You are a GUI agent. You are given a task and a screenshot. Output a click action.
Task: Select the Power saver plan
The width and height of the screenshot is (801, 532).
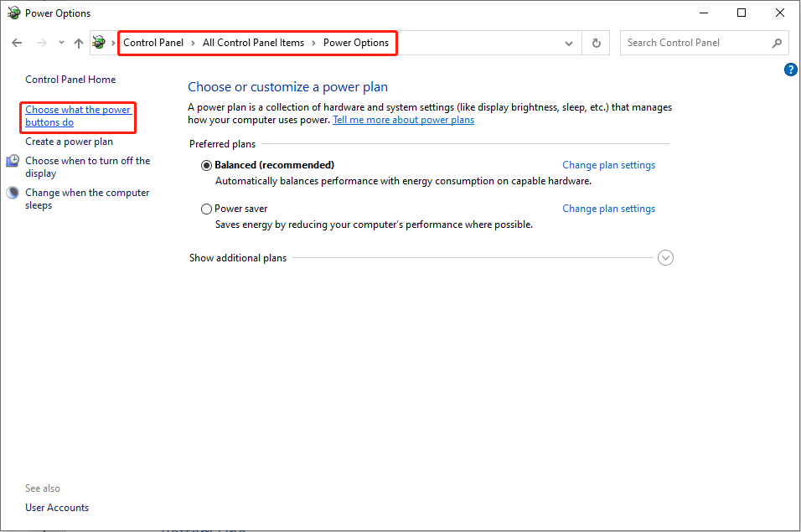206,209
